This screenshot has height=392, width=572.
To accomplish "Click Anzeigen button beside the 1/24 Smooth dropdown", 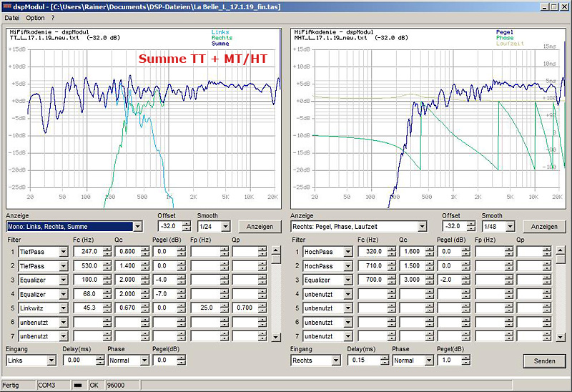I will point(259,227).
